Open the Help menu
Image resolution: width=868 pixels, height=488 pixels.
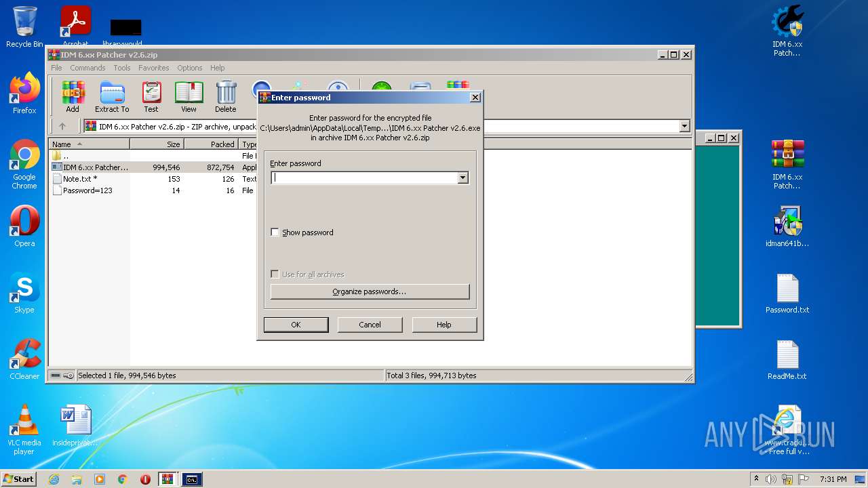(x=217, y=68)
